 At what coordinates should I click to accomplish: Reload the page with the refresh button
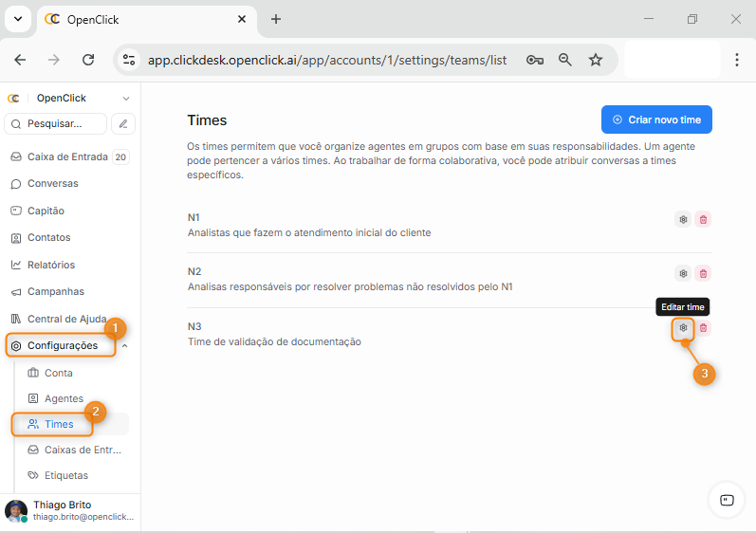tap(88, 60)
